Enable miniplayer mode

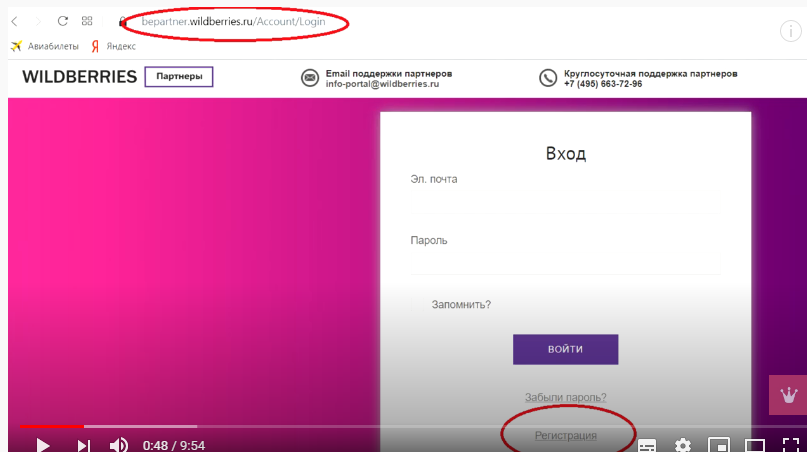coord(719,445)
